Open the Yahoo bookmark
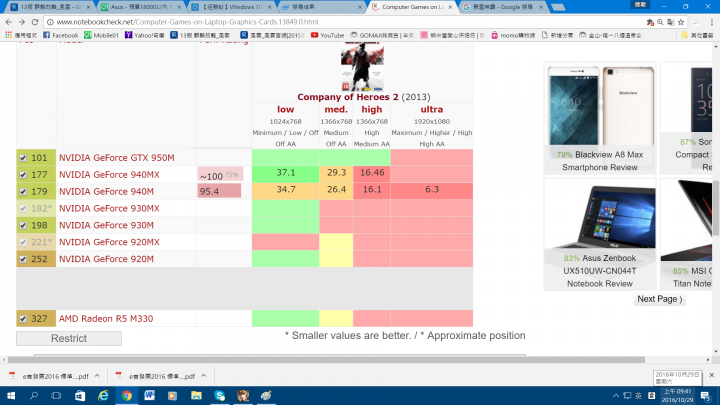The height and width of the screenshot is (405, 720). pyautogui.click(x=145, y=35)
